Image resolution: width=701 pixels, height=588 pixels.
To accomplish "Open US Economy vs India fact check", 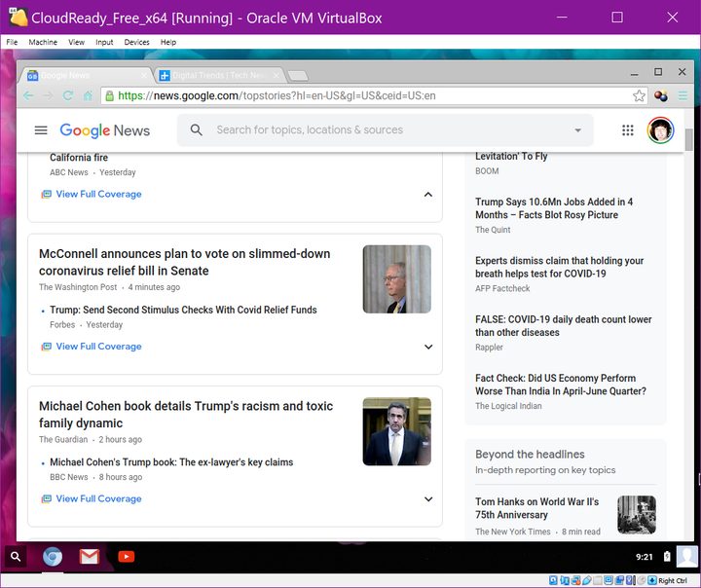I will point(561,385).
